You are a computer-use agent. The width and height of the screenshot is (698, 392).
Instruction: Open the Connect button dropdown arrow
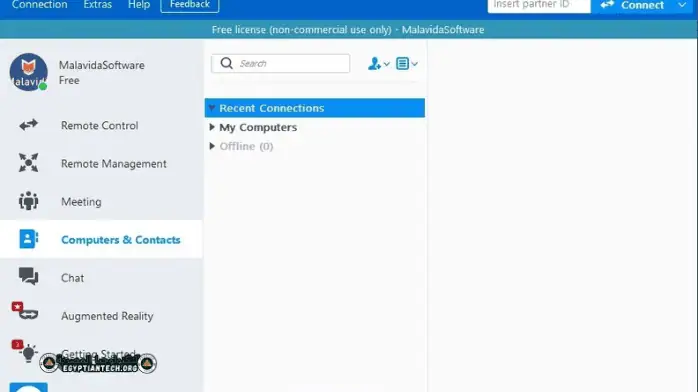click(x=682, y=5)
